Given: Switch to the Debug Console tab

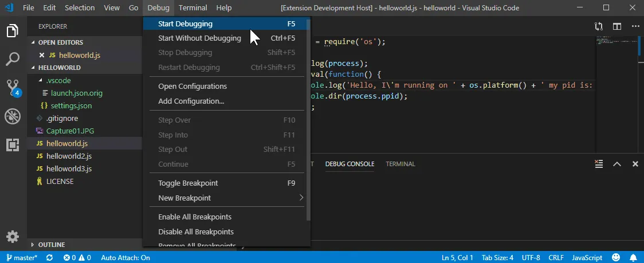Looking at the screenshot, I should point(350,164).
